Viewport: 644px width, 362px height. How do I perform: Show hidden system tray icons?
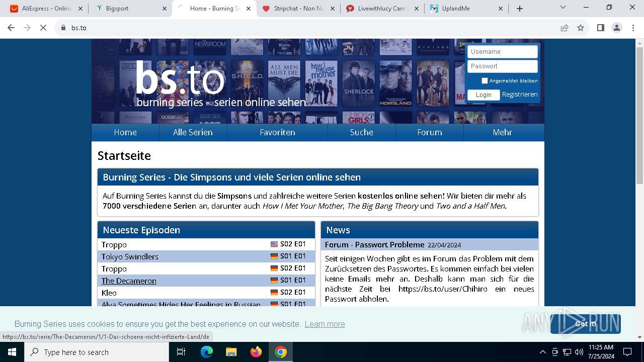point(542,352)
